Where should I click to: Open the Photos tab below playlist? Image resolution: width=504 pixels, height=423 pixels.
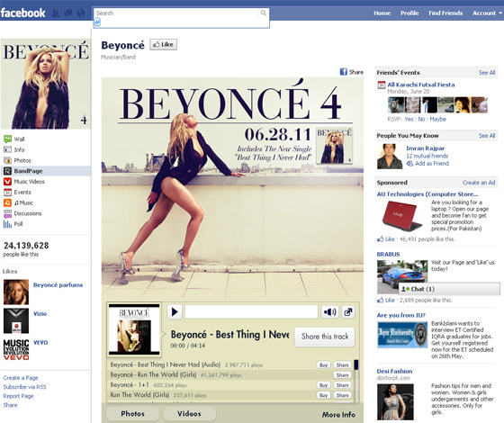[132, 414]
